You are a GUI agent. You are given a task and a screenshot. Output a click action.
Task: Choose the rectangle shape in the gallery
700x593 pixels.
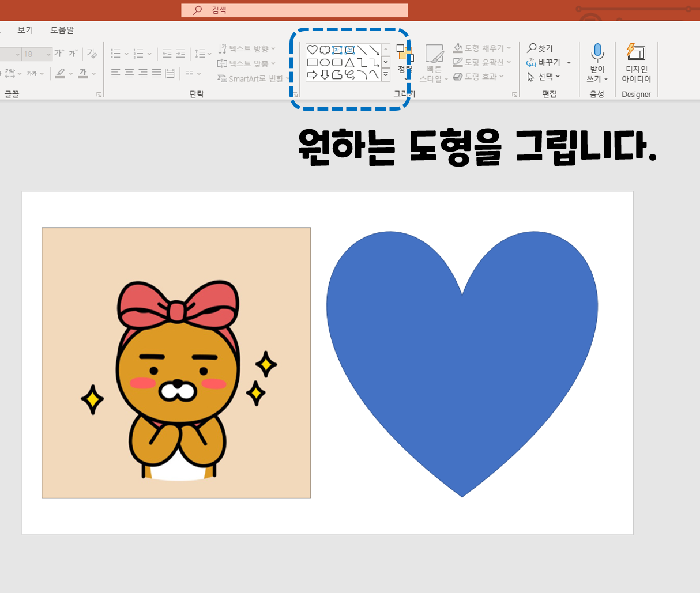point(313,62)
